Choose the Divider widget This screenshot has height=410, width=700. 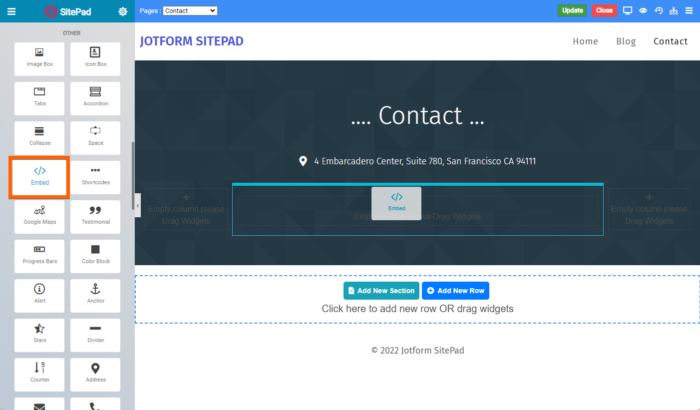(95, 335)
